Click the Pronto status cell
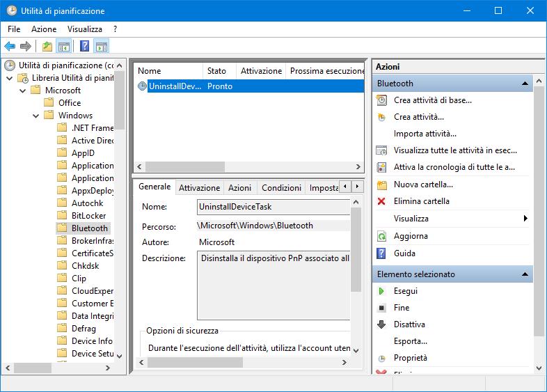This screenshot has width=547, height=392. 220,86
